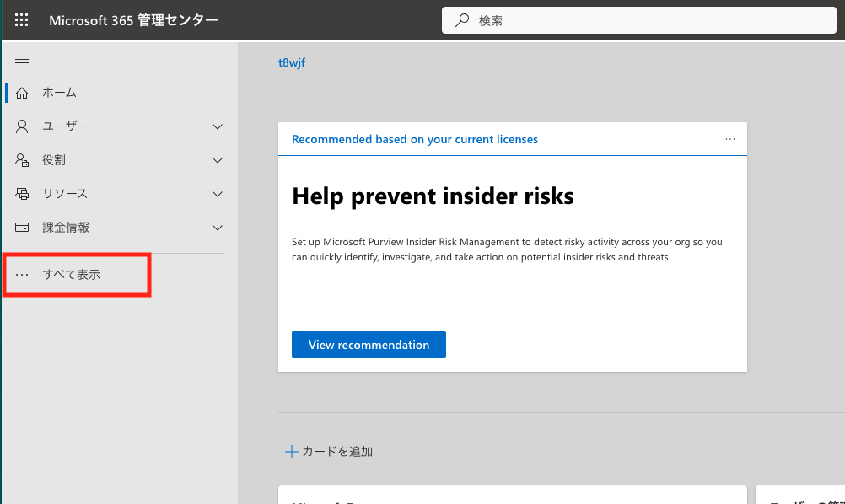The image size is (845, 504).
Task: Click the plus icon for カードを追加
Action: coord(292,451)
